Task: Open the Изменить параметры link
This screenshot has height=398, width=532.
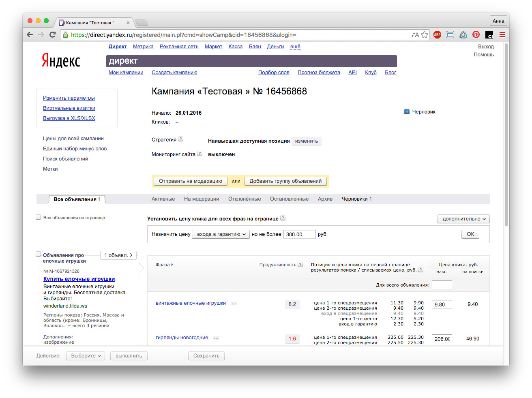Action: (x=69, y=98)
